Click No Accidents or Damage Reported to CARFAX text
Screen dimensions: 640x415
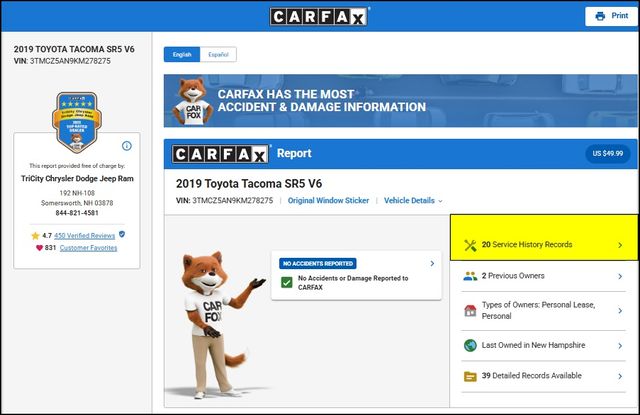tap(353, 282)
